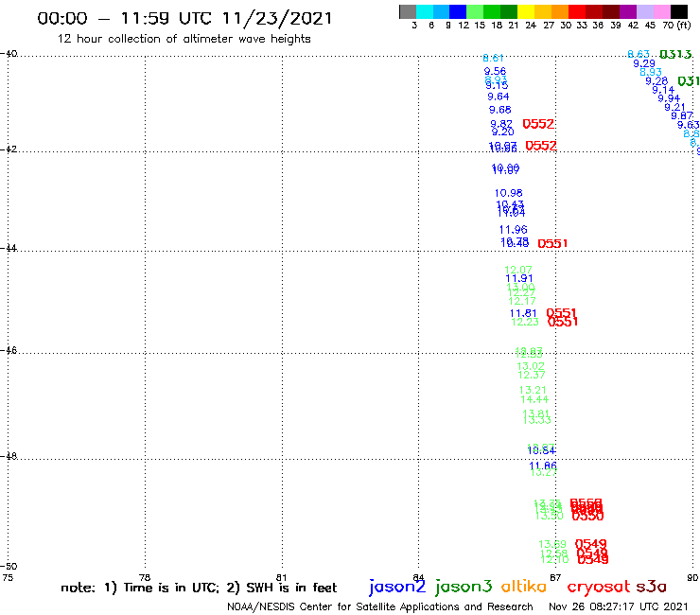Click the wave height value '13.21'
Viewport: 700px width, 615px height.
click(x=533, y=391)
